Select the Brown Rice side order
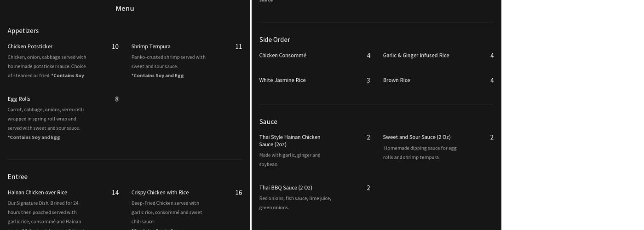 pos(397,80)
